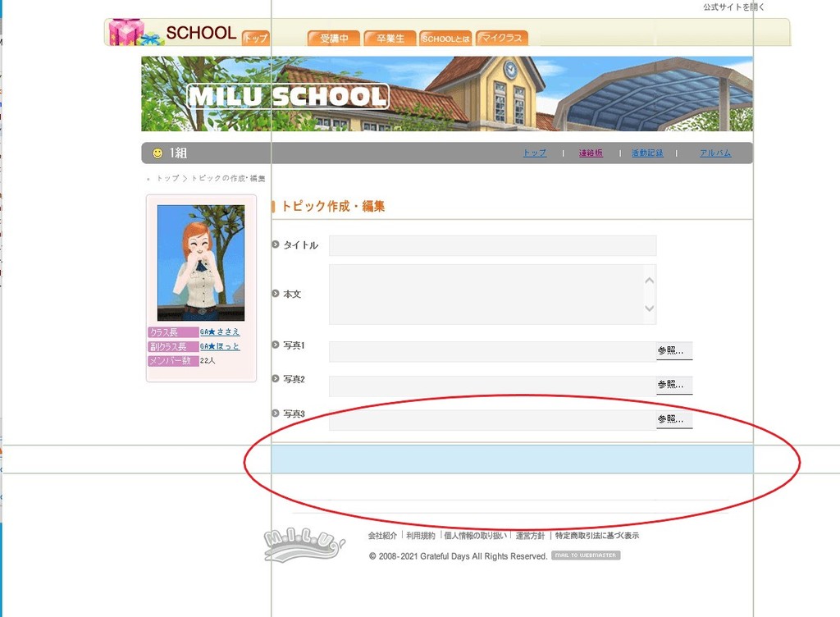The height and width of the screenshot is (617, 840).
Task: Click the 本文 textarea scroll down arrow
Action: pyautogui.click(x=650, y=308)
